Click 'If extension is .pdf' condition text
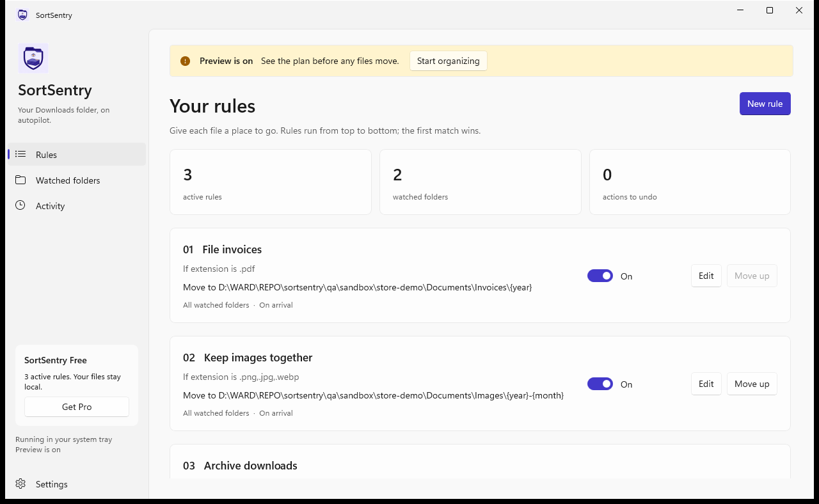819x504 pixels. (x=219, y=269)
